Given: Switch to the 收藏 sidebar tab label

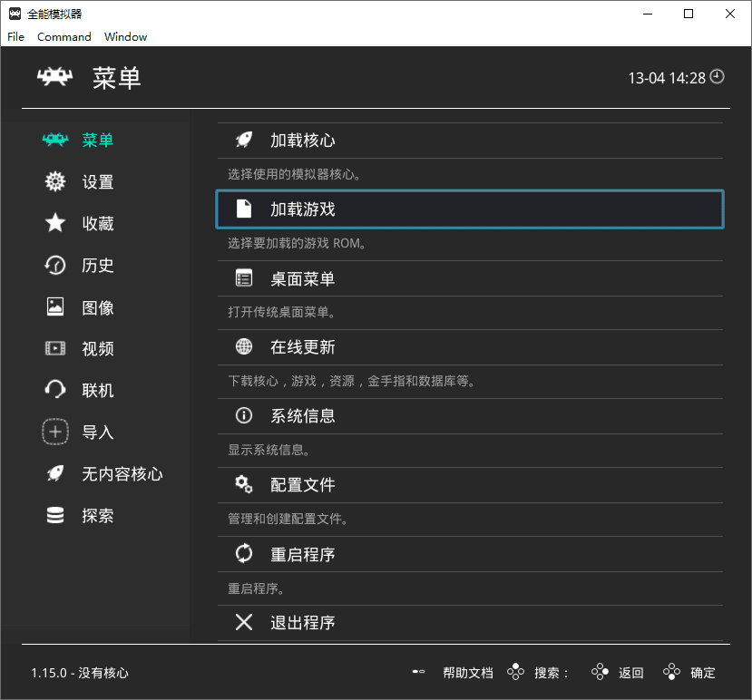Looking at the screenshot, I should [98, 223].
